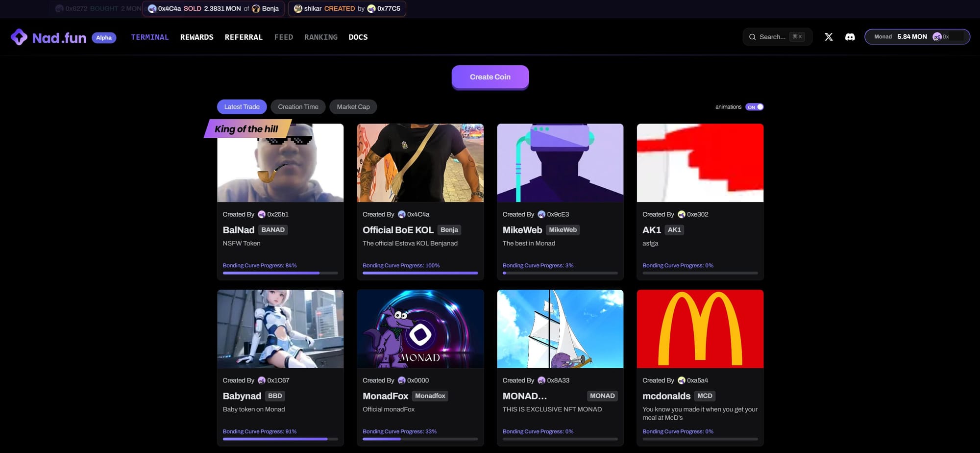Screen dimensions: 980x453
Task: Sort by Market Cap
Action: [x=353, y=107]
